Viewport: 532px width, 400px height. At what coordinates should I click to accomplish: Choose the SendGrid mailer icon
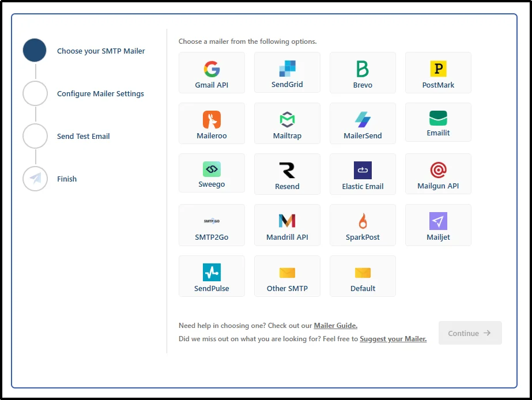(x=287, y=69)
